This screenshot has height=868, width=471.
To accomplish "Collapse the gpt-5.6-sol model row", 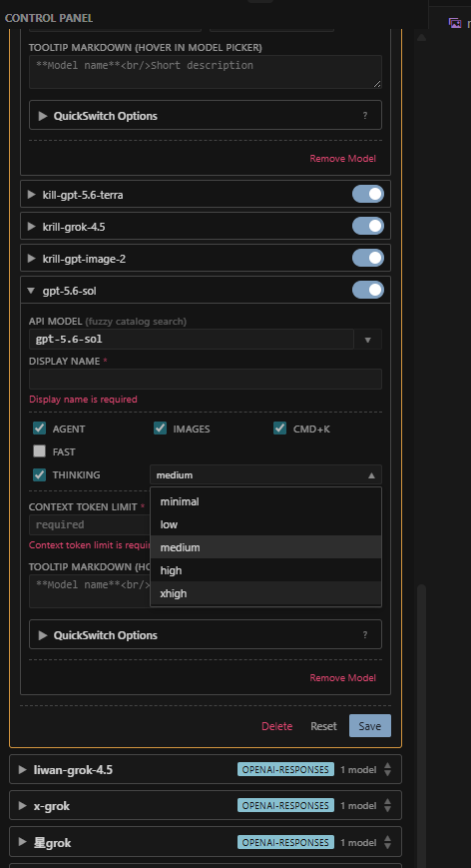I will tap(31, 291).
